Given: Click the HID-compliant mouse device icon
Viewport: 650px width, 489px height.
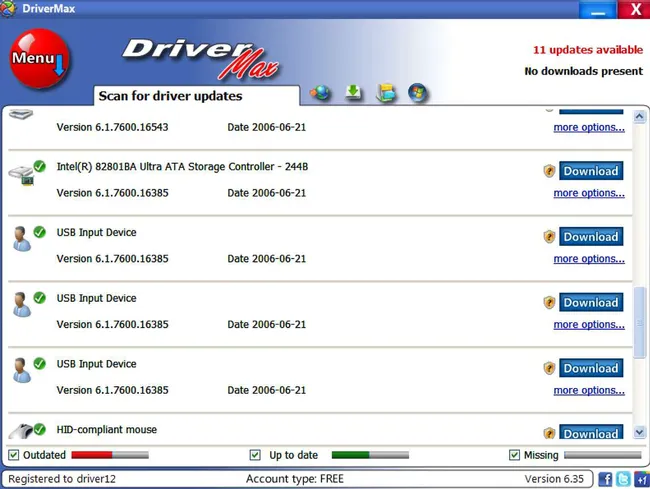Looking at the screenshot, I should click(x=21, y=432).
